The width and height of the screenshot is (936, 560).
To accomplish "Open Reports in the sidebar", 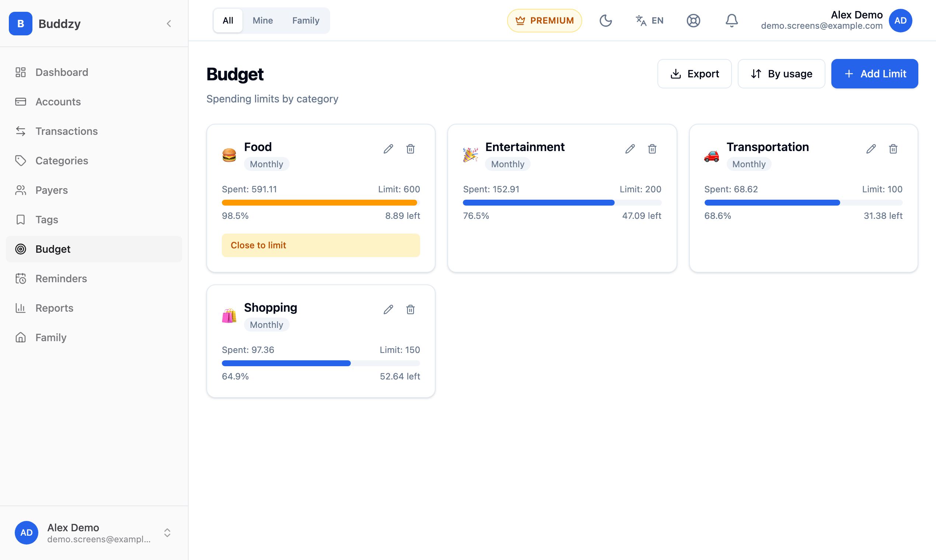I will 94,308.
